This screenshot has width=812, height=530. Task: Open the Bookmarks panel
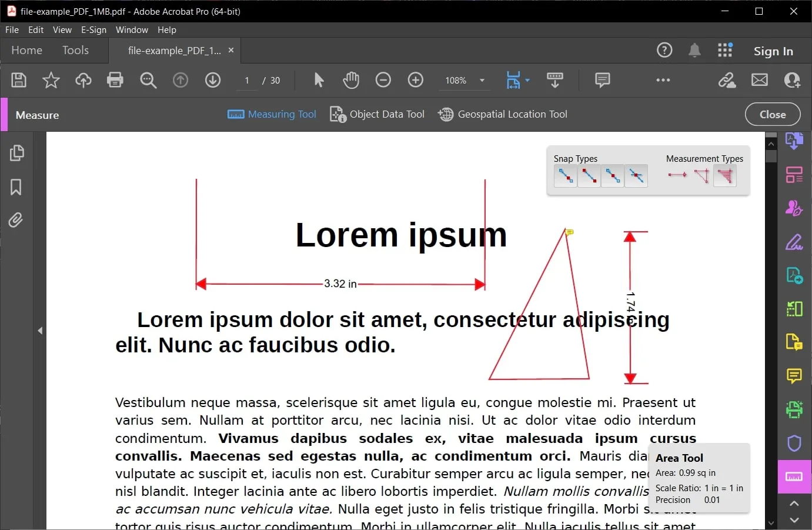click(x=16, y=187)
